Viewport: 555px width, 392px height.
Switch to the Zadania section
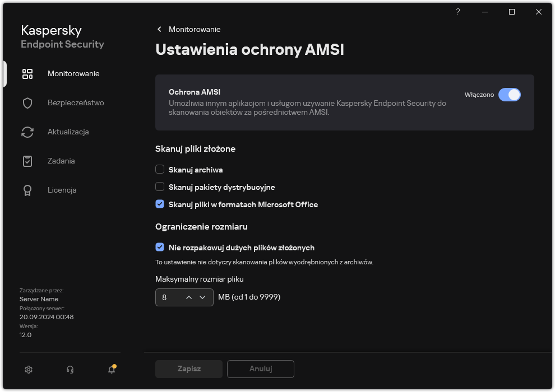[x=61, y=161]
